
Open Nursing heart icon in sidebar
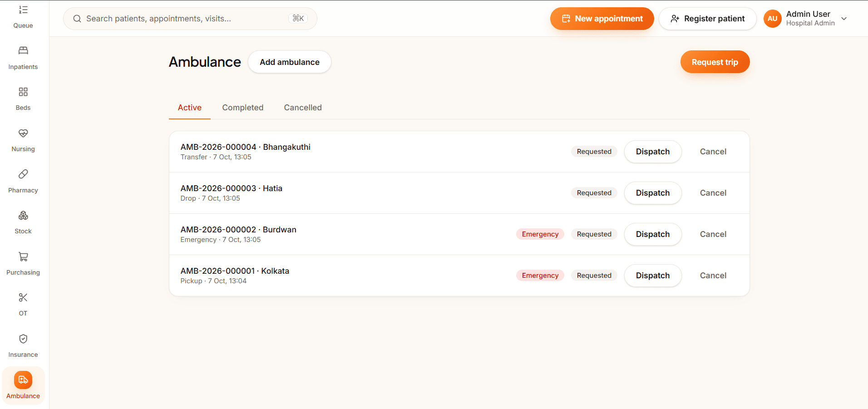click(23, 133)
